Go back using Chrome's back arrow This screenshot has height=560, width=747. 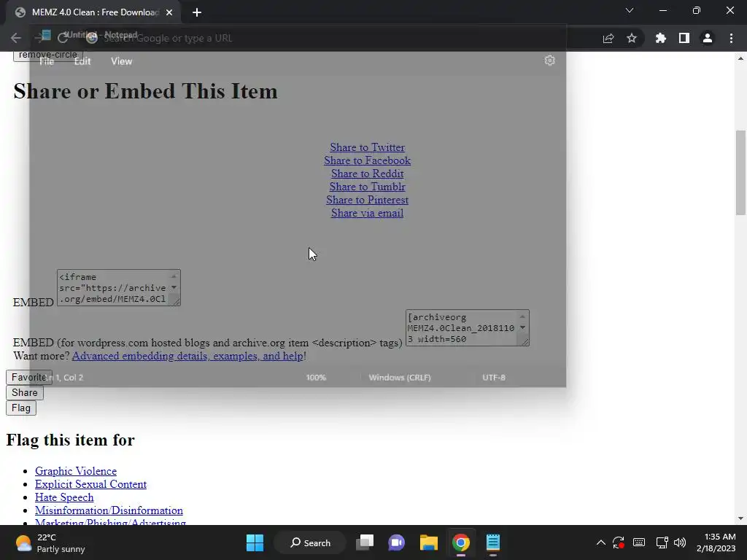pyautogui.click(x=16, y=38)
